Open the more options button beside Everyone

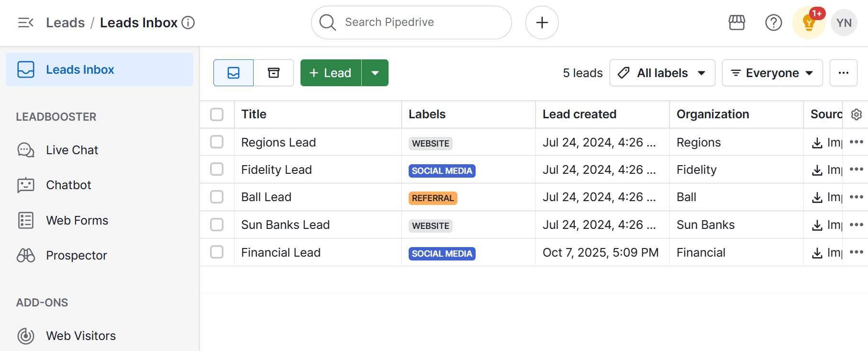coord(844,73)
